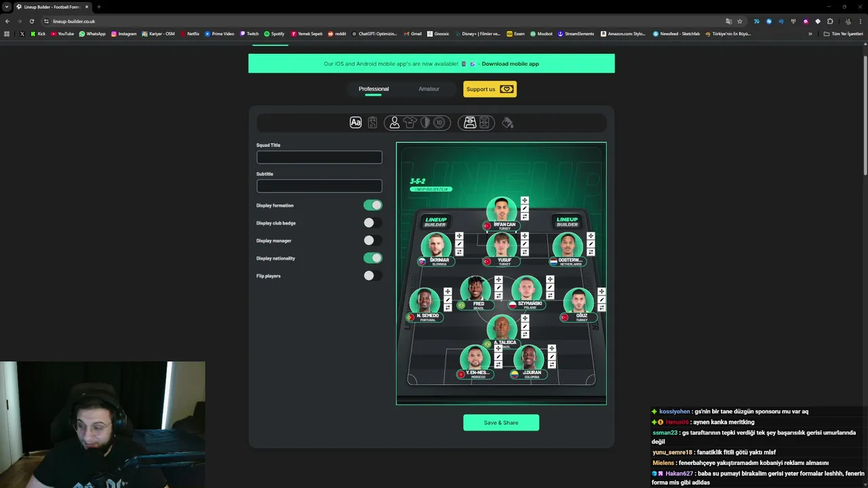Select the Aa text settings tool
Screen dimensions: 868x488
coord(355,123)
